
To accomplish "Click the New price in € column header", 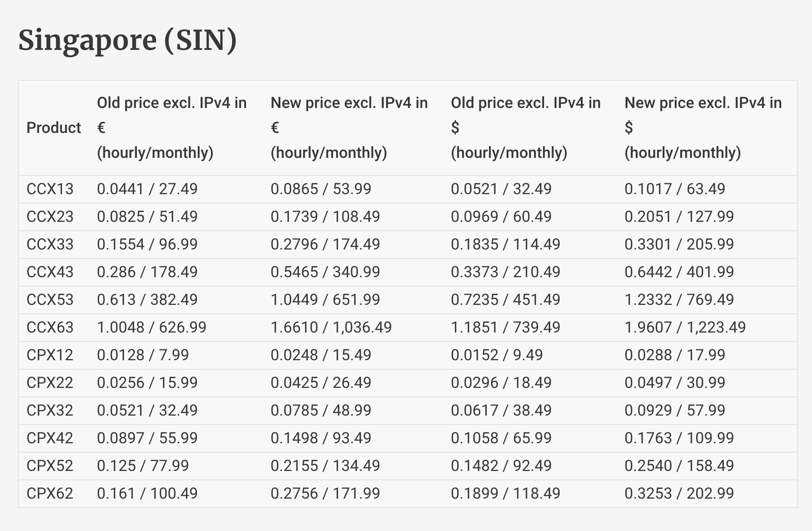I will pos(349,127).
